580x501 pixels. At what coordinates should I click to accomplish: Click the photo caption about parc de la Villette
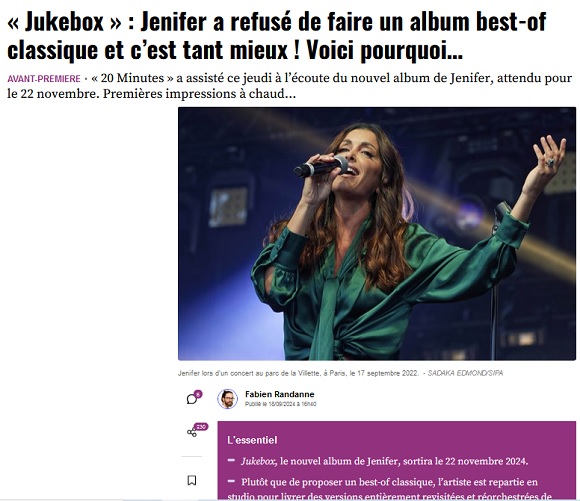[x=298, y=373]
